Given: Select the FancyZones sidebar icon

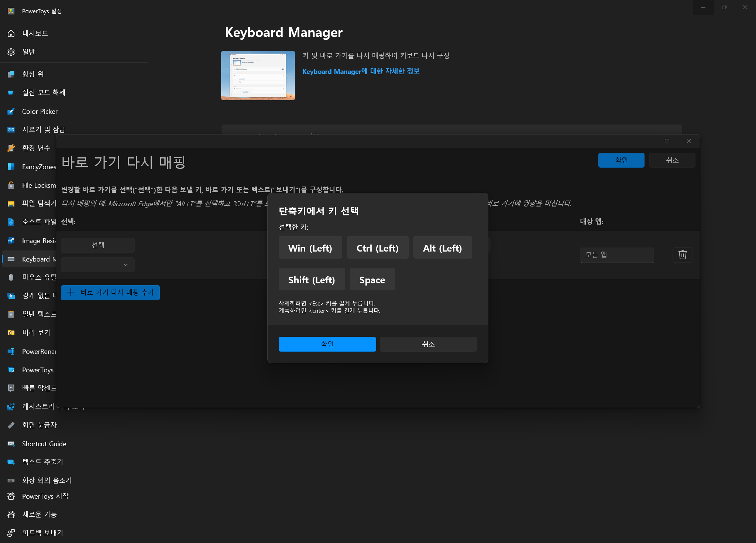Looking at the screenshot, I should point(11,167).
